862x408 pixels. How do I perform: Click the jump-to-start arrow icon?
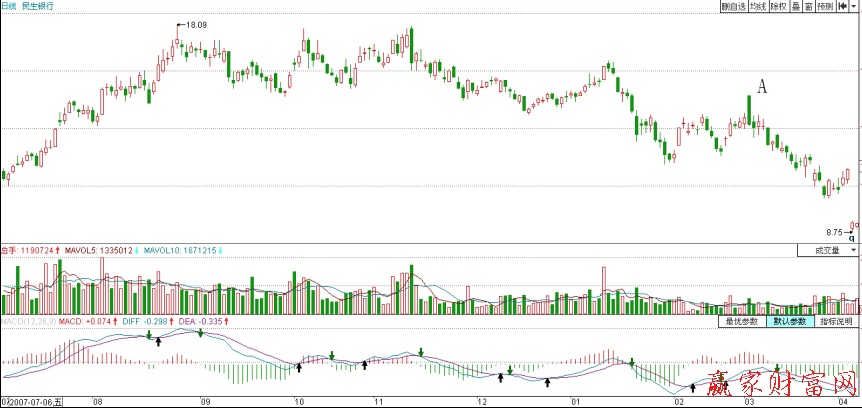point(842,6)
